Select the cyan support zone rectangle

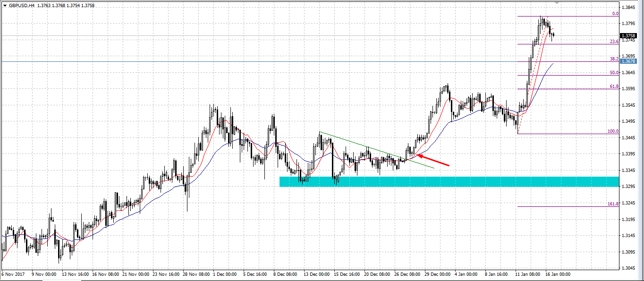[449, 181]
